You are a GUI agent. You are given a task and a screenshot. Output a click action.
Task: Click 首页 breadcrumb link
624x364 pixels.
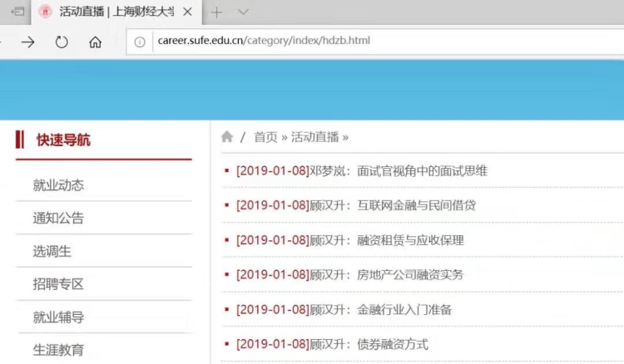click(265, 137)
